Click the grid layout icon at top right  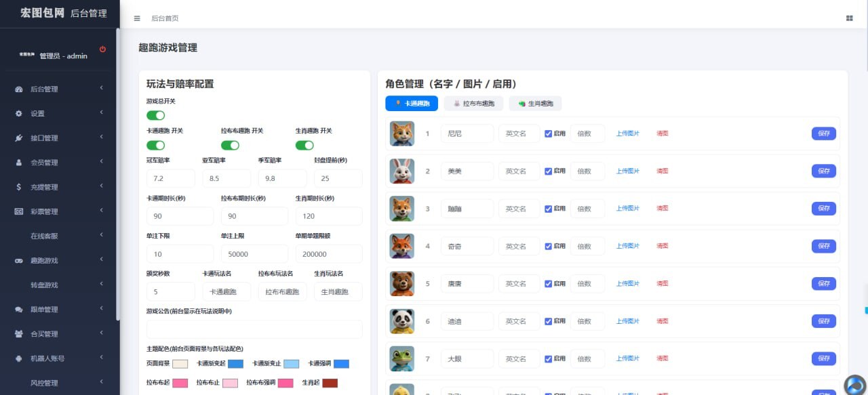pyautogui.click(x=850, y=18)
